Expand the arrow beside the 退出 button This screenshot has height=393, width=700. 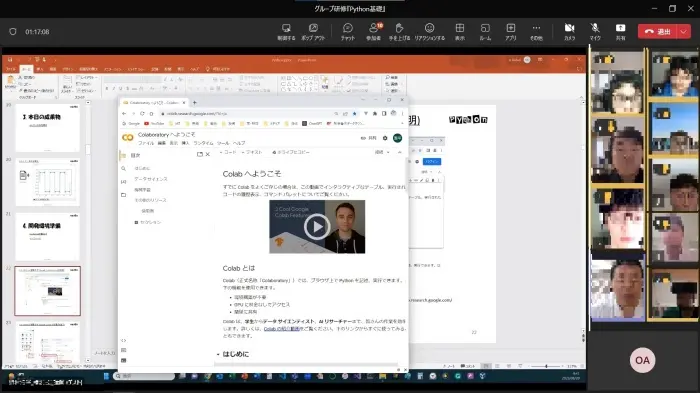(x=684, y=32)
